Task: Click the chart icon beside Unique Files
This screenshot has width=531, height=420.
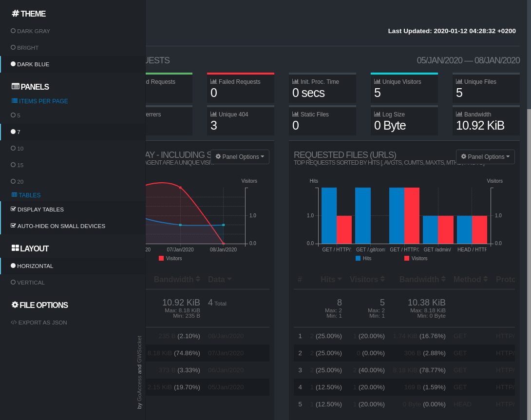Action: click(x=459, y=82)
